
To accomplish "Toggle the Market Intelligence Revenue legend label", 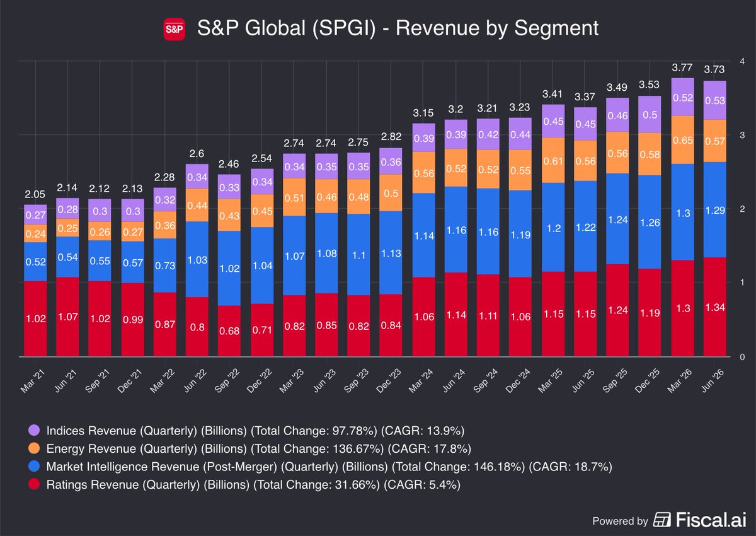I will point(329,467).
